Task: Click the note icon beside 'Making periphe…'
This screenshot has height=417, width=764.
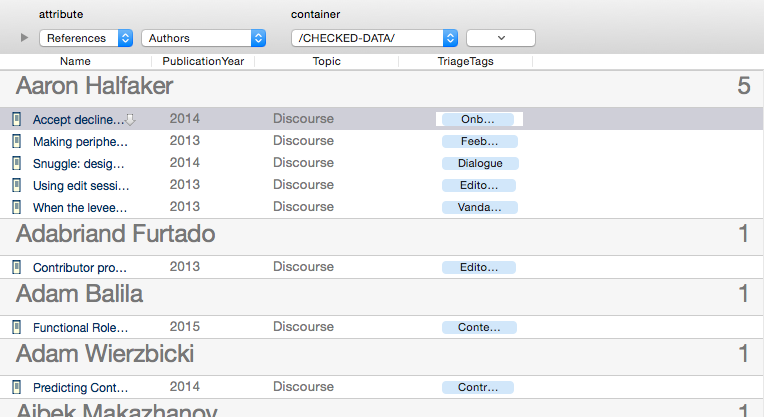Action: tap(16, 141)
